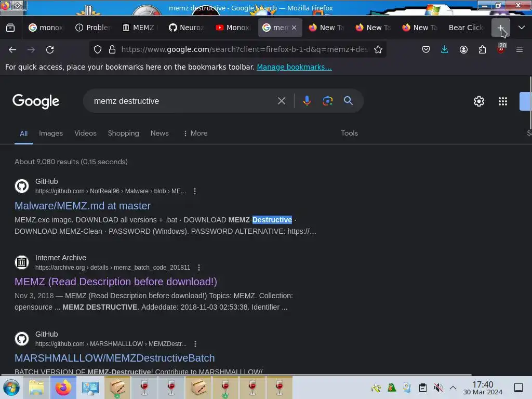
Task: Expand hidden system tray icons
Action: [x=453, y=388]
